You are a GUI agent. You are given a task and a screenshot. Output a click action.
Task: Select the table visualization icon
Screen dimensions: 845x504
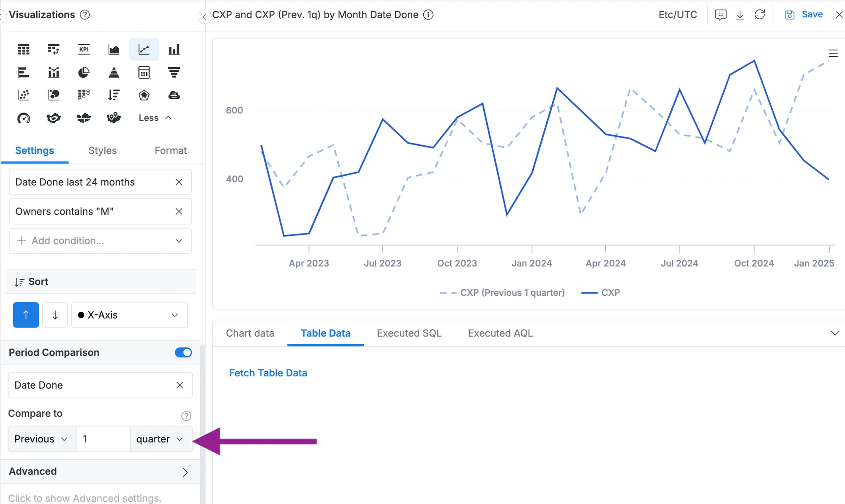(x=24, y=49)
